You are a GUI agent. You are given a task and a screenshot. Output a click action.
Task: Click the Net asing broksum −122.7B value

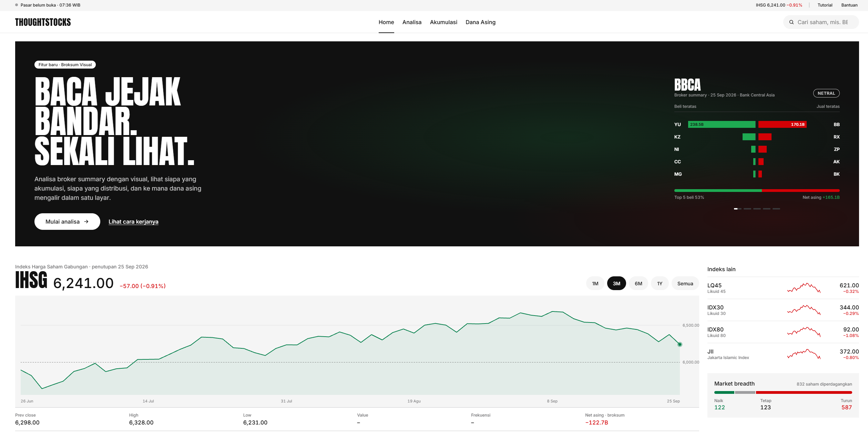[596, 422]
